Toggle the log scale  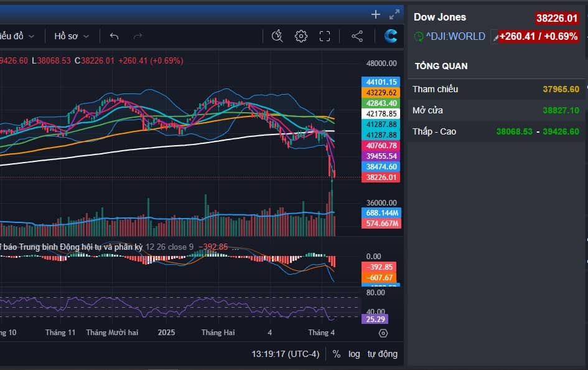tap(354, 354)
